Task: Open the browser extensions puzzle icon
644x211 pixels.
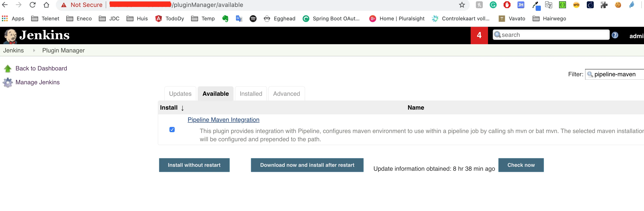Action: (x=604, y=5)
